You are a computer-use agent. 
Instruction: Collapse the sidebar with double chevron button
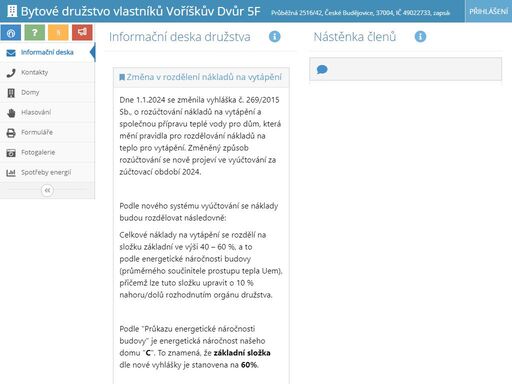[x=47, y=190]
